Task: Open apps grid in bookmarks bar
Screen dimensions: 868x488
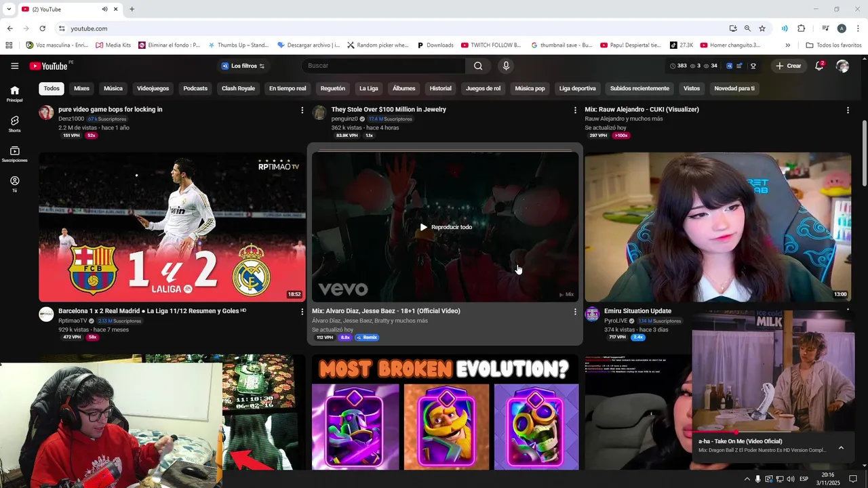Action: [x=9, y=45]
